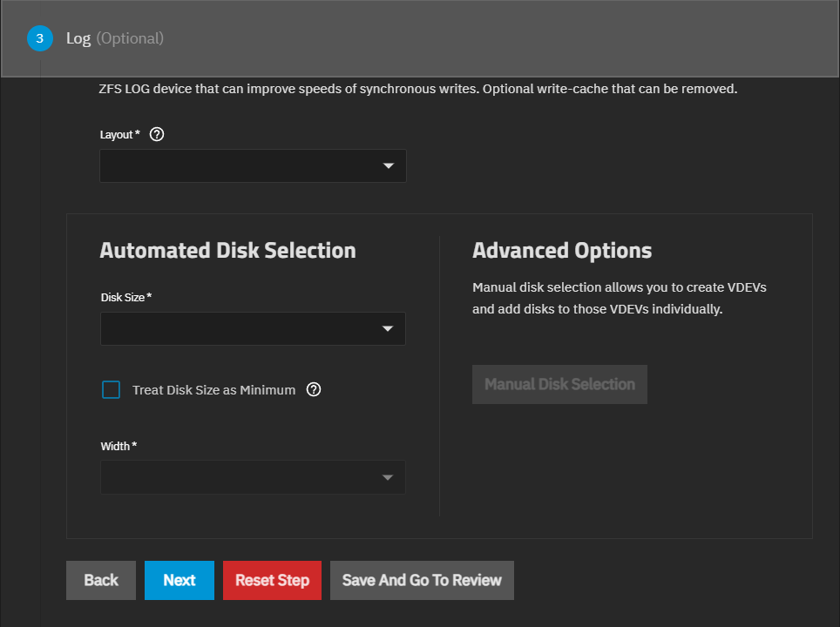
Task: Click the Advanced Options heading
Action: pyautogui.click(x=562, y=251)
